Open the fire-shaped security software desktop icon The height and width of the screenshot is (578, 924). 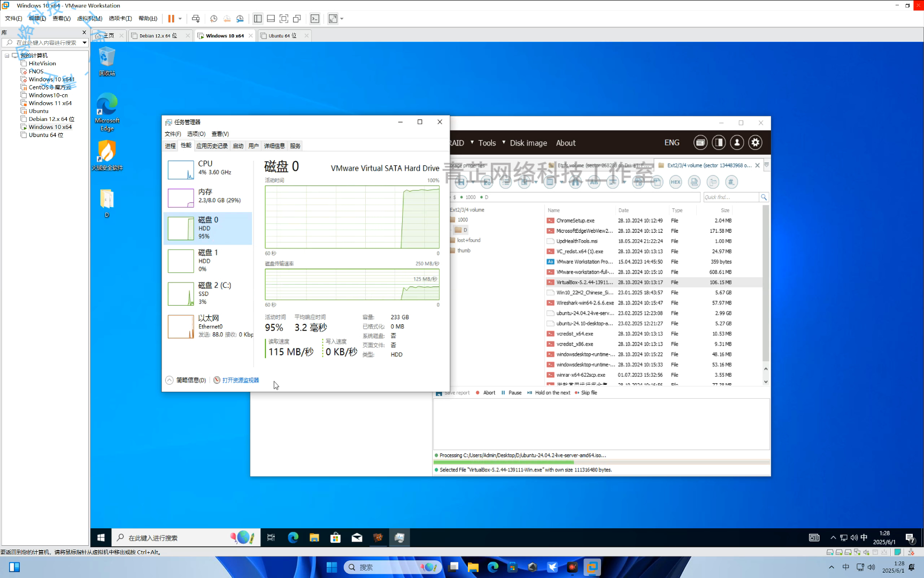pyautogui.click(x=107, y=155)
